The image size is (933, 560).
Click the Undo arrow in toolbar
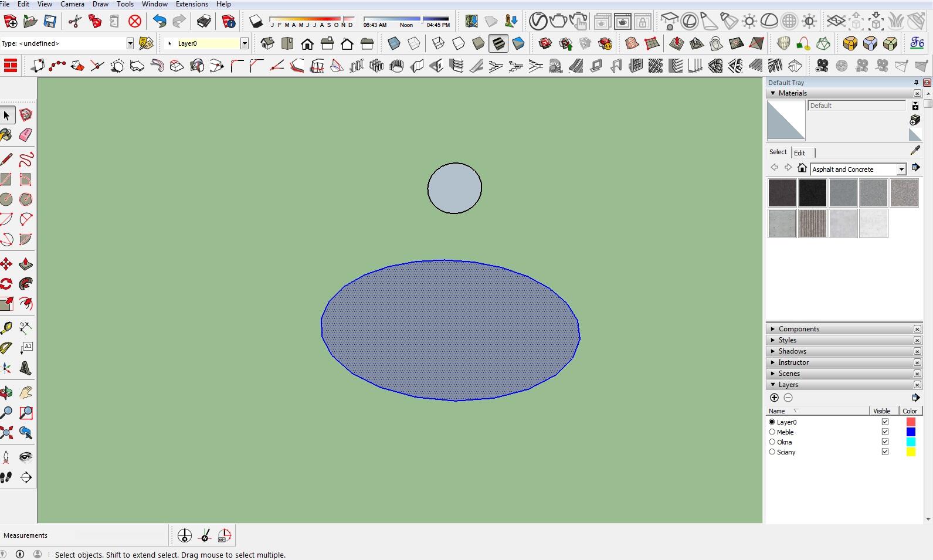click(x=160, y=22)
